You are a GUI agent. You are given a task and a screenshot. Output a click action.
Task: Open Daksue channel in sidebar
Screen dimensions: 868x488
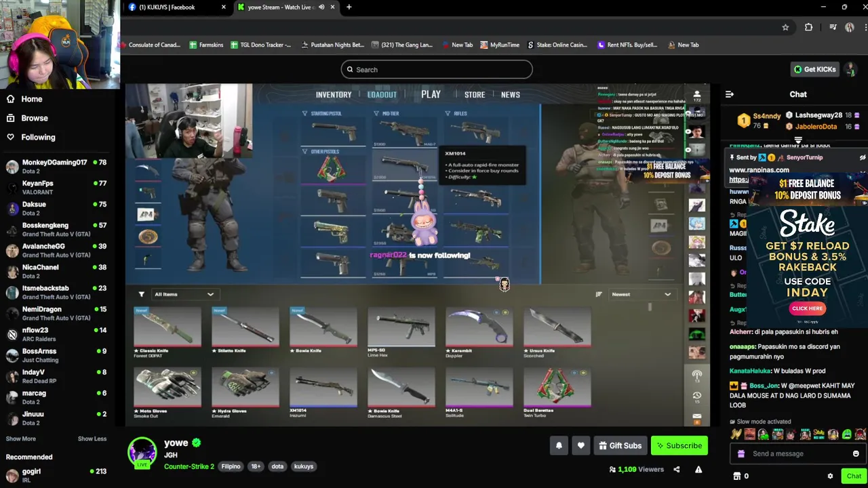[x=56, y=209]
